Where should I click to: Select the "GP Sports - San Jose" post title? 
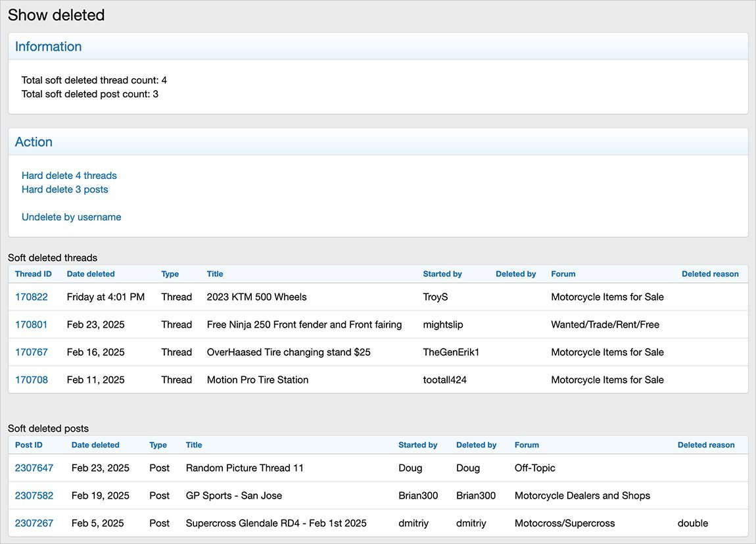pyautogui.click(x=234, y=496)
